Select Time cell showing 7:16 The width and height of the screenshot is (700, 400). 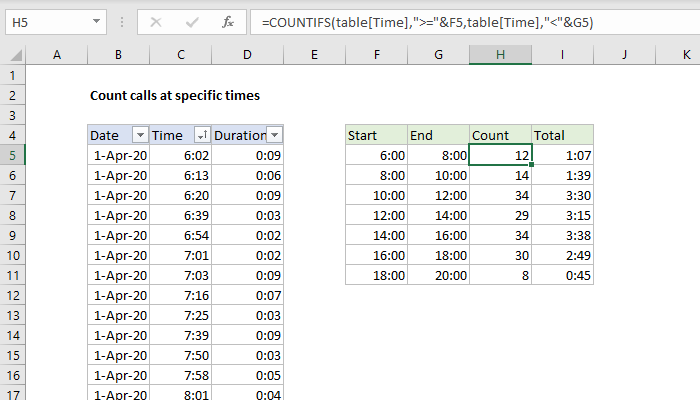pos(180,296)
